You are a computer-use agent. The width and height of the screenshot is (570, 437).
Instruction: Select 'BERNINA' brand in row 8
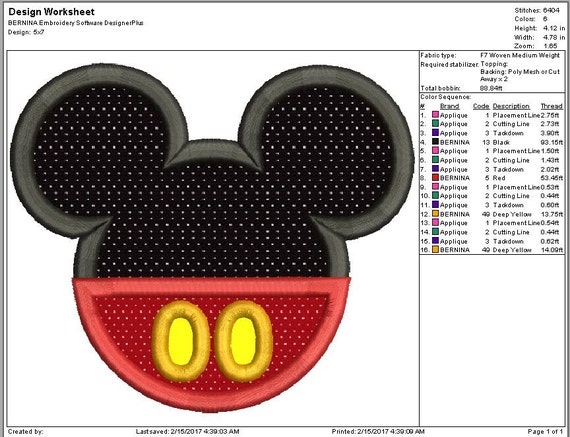click(x=454, y=178)
